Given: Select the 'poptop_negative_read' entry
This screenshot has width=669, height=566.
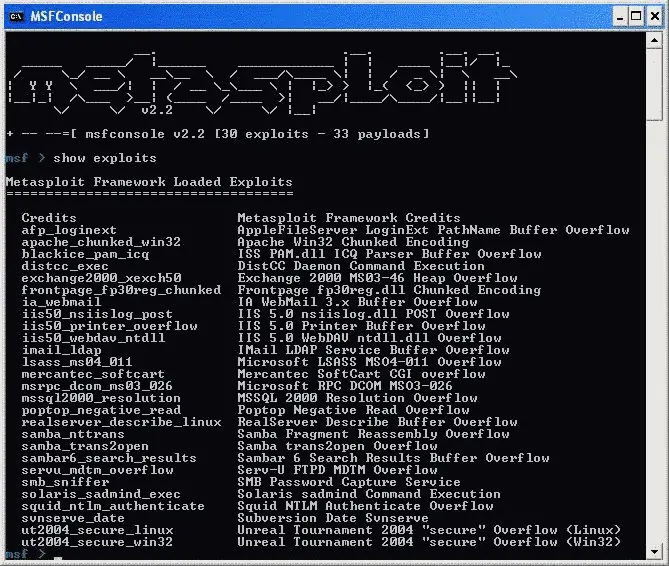Looking at the screenshot, I should tap(101, 410).
